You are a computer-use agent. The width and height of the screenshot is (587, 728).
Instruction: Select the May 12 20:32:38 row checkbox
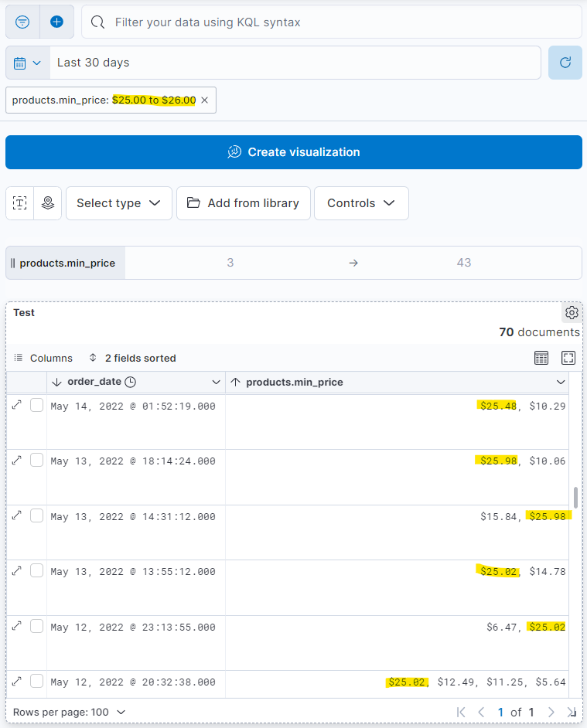36,681
